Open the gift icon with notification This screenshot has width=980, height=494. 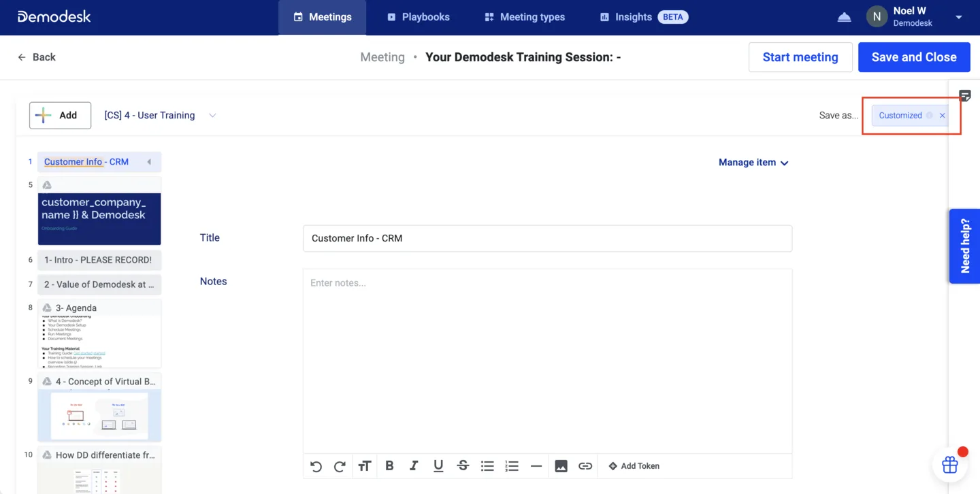tap(950, 465)
